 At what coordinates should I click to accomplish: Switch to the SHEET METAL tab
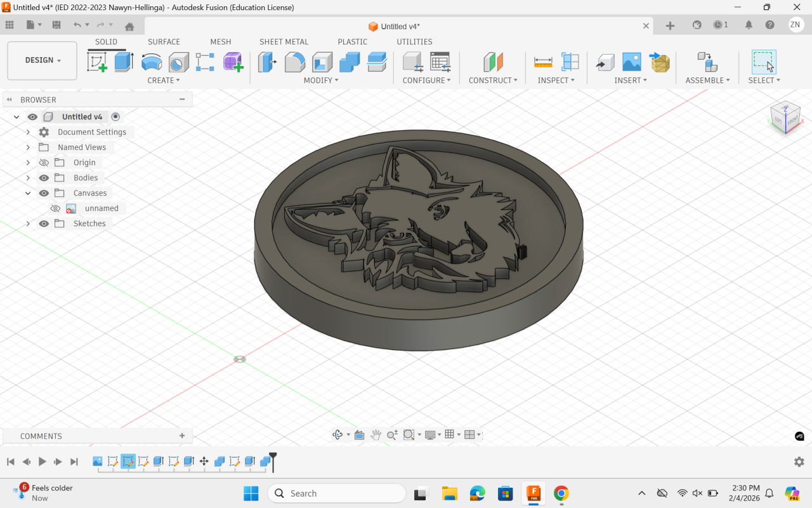coord(284,42)
